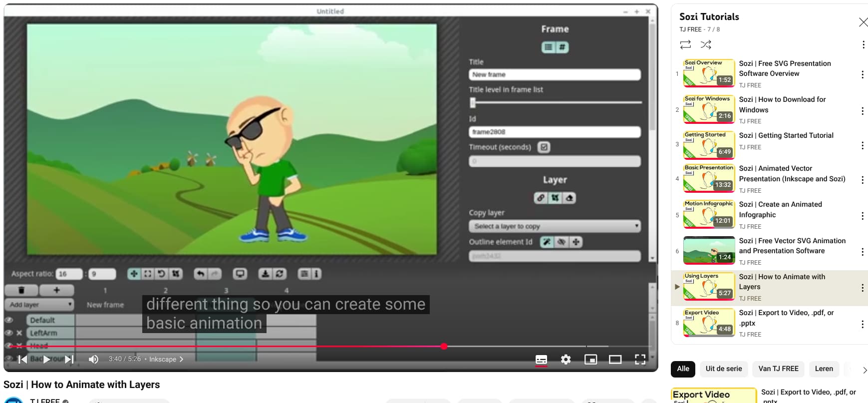
Task: Open playlist options three-dot menu
Action: (x=863, y=44)
